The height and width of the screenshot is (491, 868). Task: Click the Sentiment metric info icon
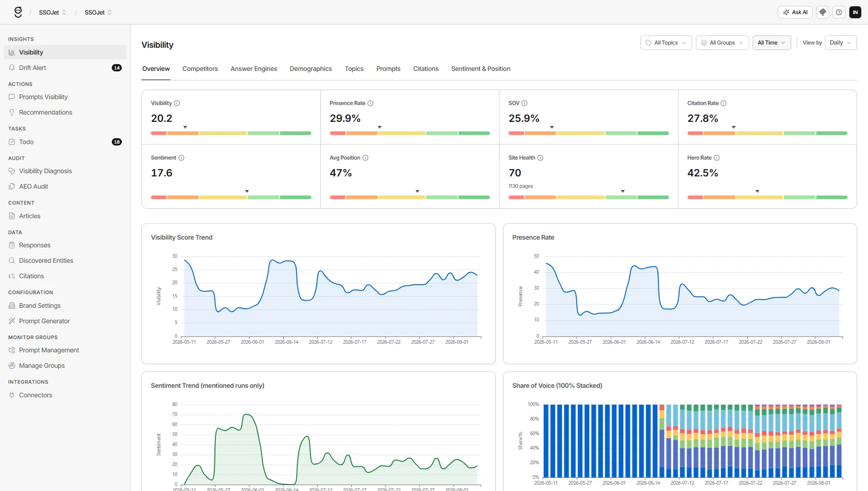[x=181, y=158]
